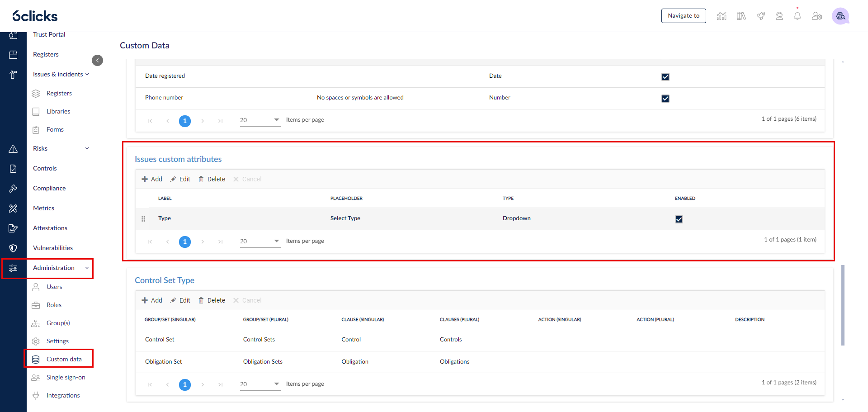Toggle the Phone number enabled checkbox

[665, 98]
